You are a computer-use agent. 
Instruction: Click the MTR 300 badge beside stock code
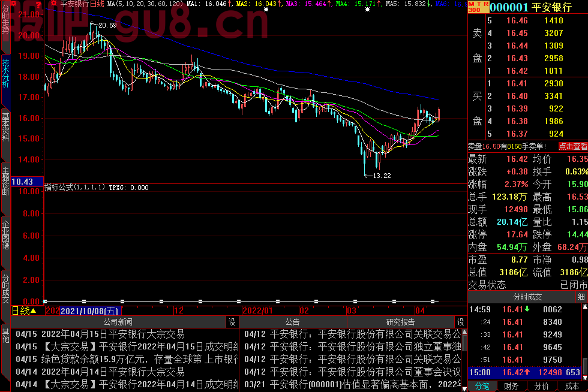pos(478,7)
